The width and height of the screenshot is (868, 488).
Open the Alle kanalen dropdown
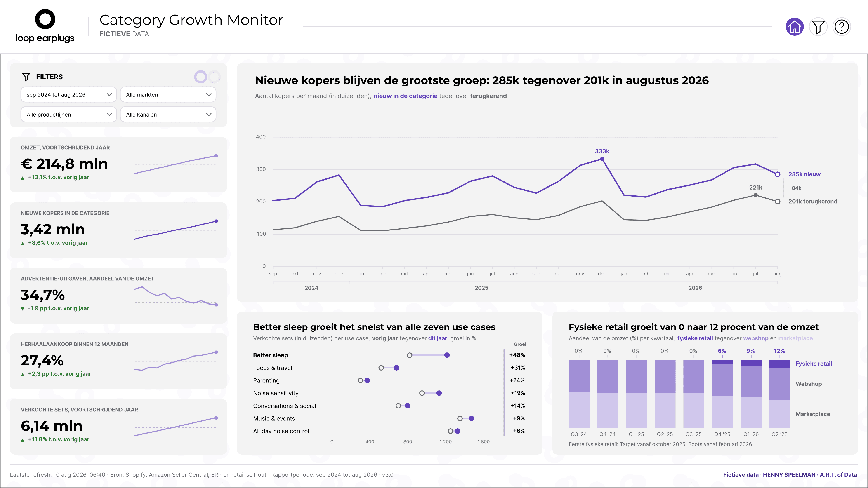[x=168, y=115]
